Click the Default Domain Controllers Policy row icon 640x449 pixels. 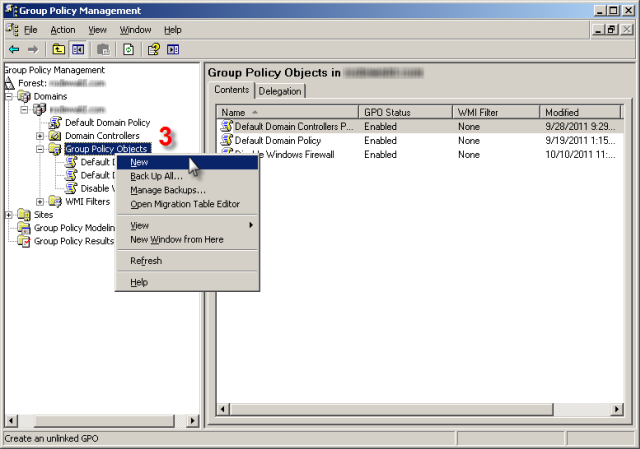tap(227, 126)
